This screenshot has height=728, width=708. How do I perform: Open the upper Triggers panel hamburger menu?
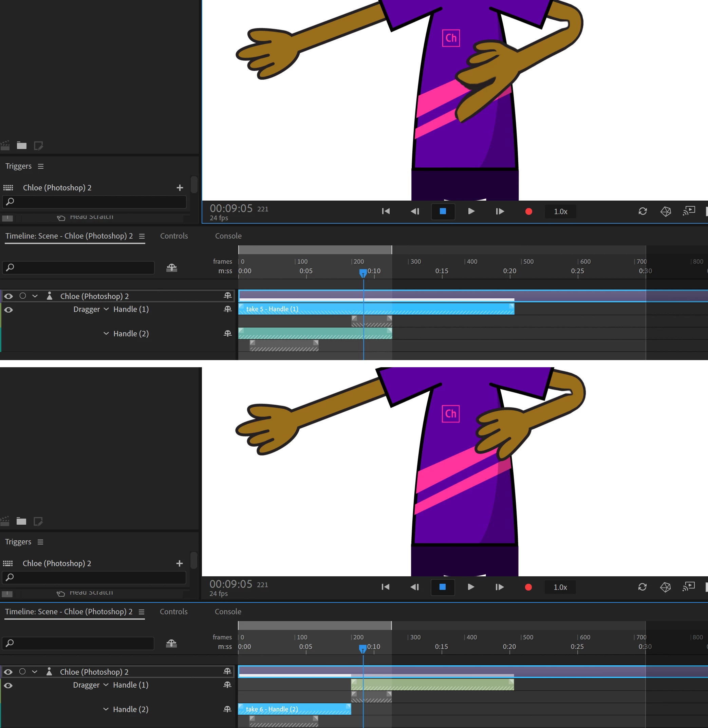[x=41, y=166]
